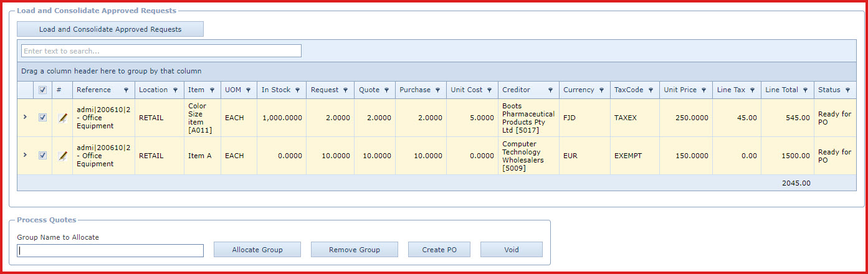This screenshot has height=274, width=868.
Task: Uncheck the Item A row checkbox
Action: click(x=42, y=156)
